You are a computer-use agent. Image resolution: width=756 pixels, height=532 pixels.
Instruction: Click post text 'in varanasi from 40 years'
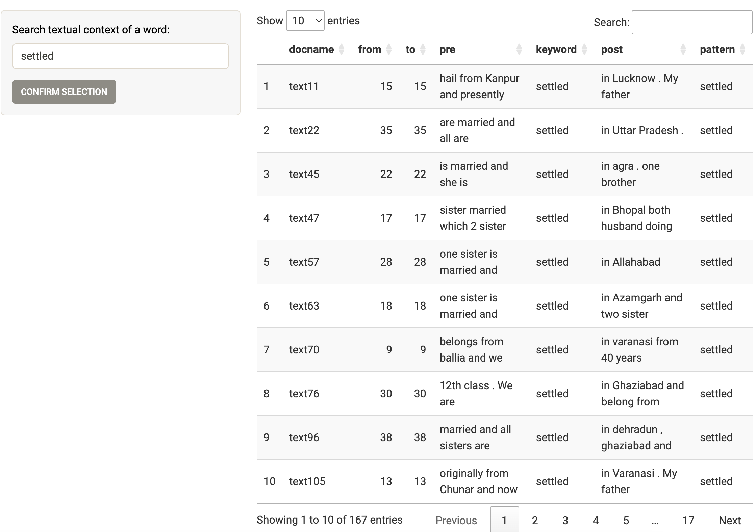pyautogui.click(x=640, y=350)
